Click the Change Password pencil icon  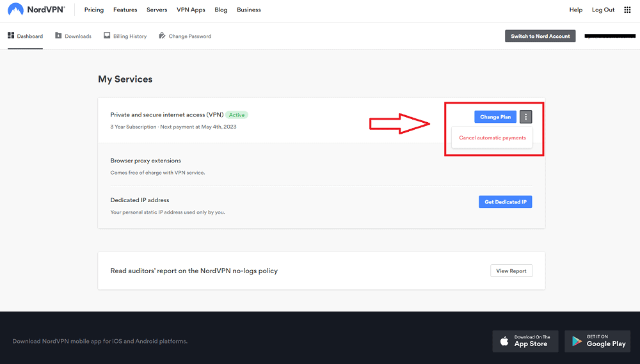[162, 35]
